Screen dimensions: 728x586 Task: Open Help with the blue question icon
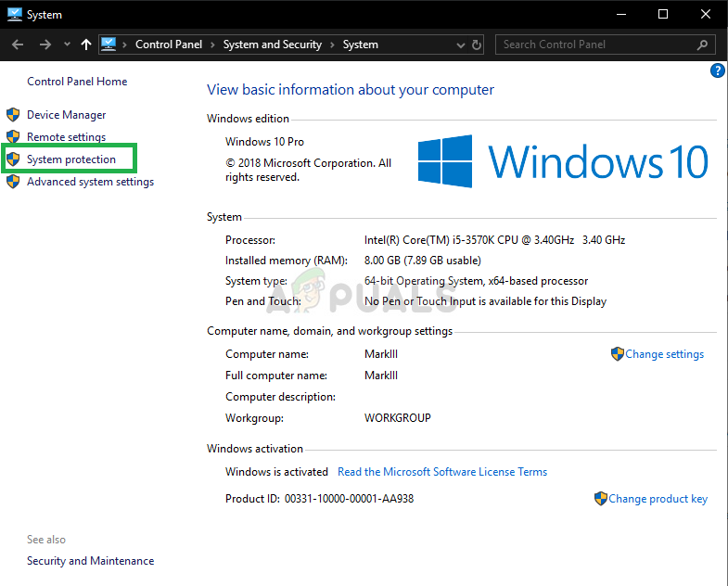(717, 70)
